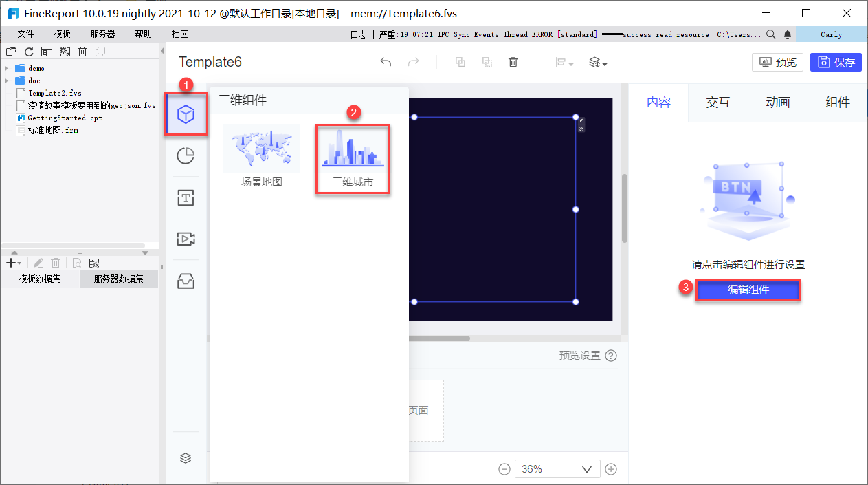Image resolution: width=868 pixels, height=485 pixels.
Task: Expand the demo folder
Action: (x=6, y=69)
